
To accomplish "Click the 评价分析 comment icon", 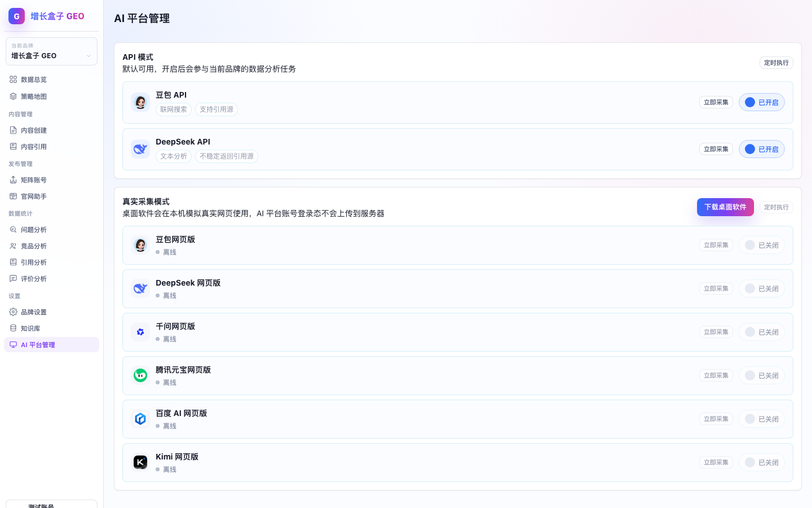I will [x=13, y=279].
